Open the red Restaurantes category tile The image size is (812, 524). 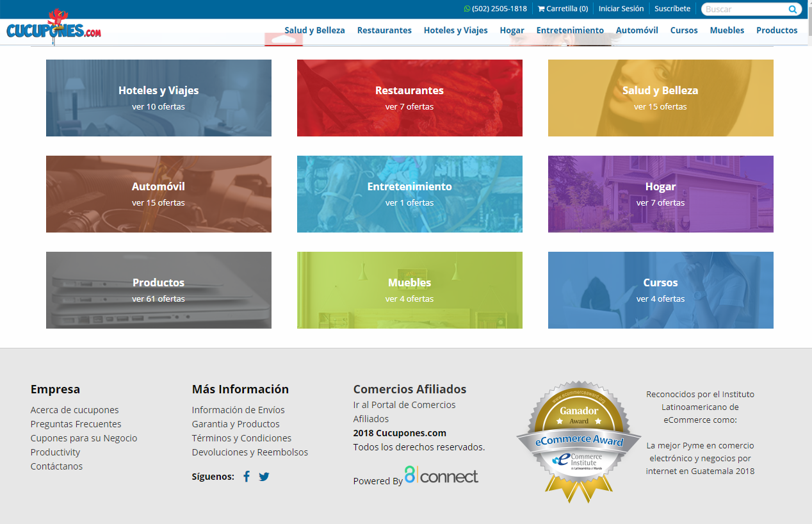(x=410, y=98)
